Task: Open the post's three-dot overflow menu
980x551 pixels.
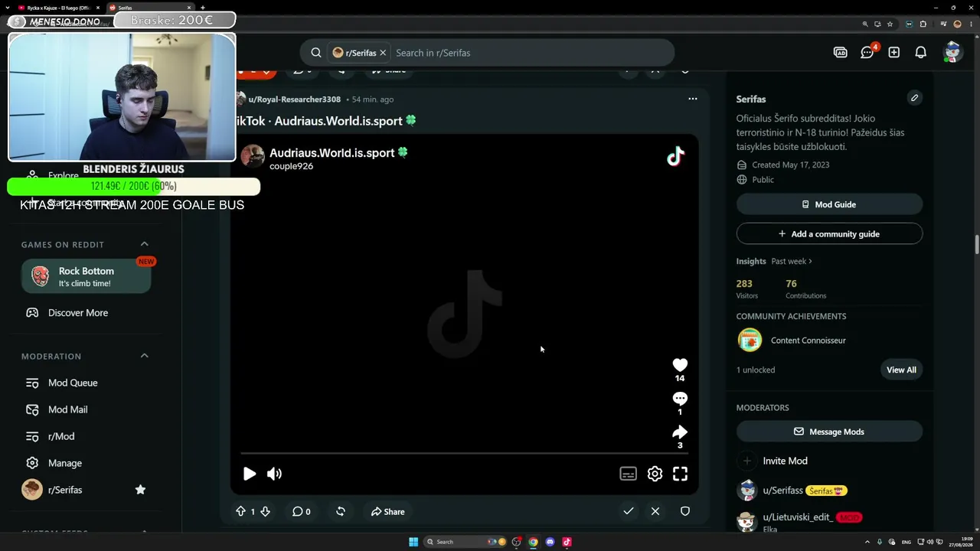Action: coord(693,99)
